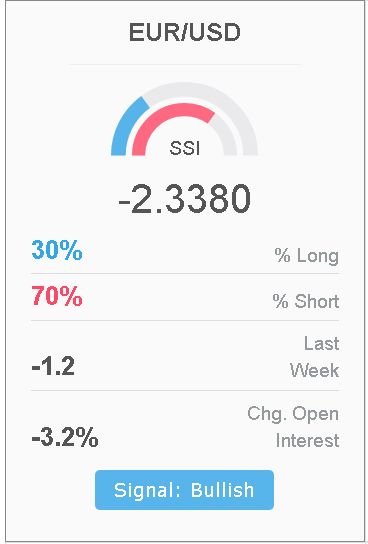This screenshot has height=544, width=368.
Task: Click the -1.2 last week value
Action: pos(53,366)
